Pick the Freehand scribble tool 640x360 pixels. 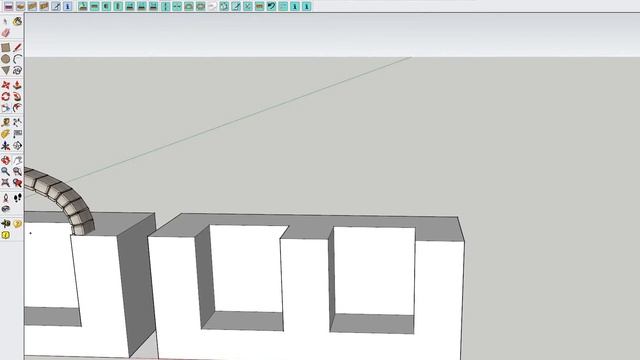(x=17, y=71)
